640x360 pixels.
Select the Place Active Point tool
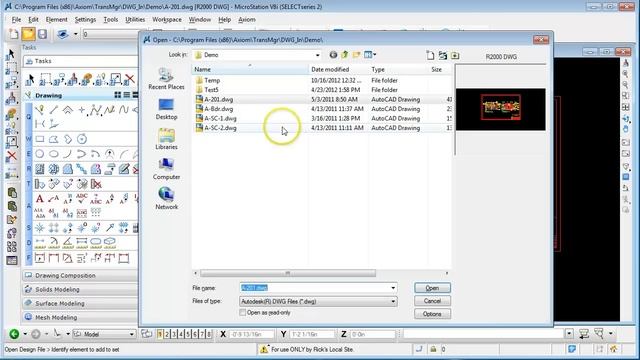pos(81,110)
